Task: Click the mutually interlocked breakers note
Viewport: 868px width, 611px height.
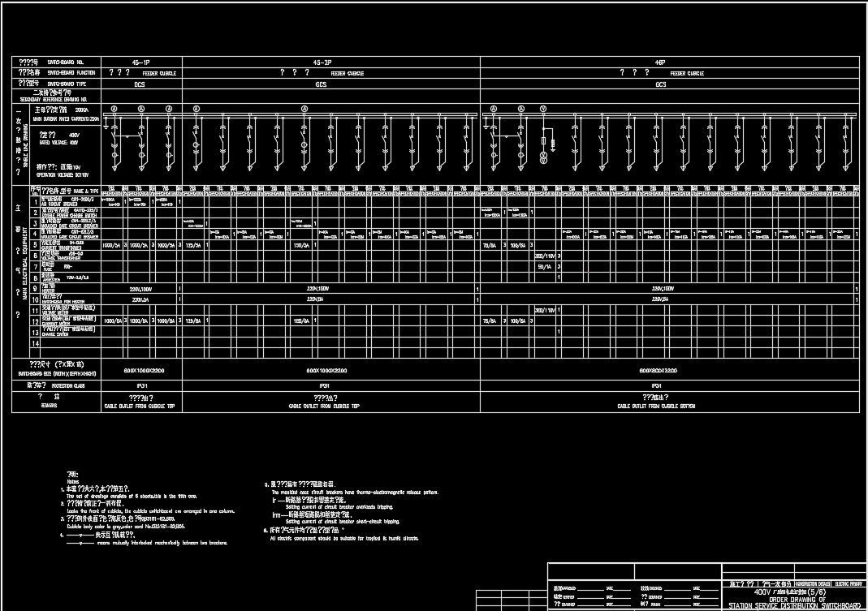Action: 162,543
